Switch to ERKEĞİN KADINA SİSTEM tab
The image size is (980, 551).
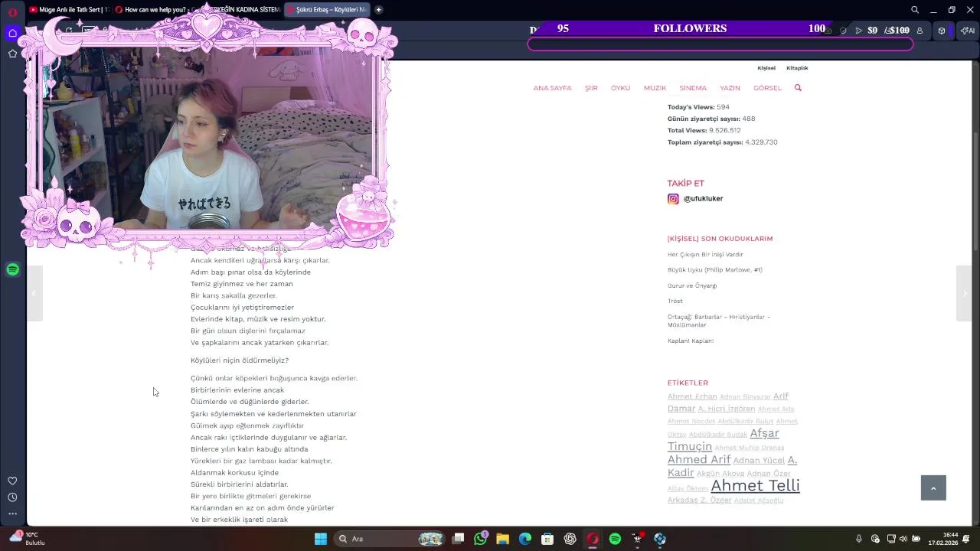(240, 10)
